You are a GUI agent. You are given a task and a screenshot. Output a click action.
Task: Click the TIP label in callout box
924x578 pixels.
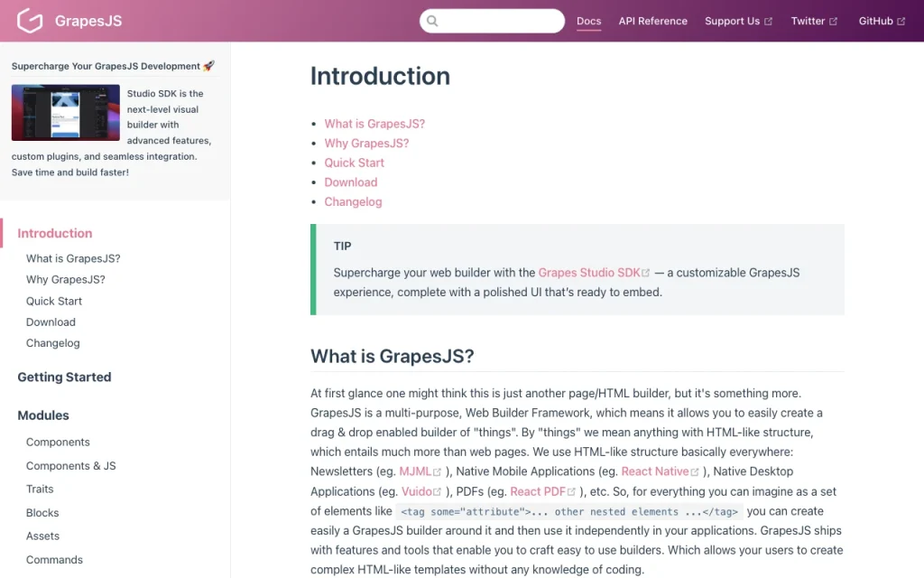tap(342, 247)
